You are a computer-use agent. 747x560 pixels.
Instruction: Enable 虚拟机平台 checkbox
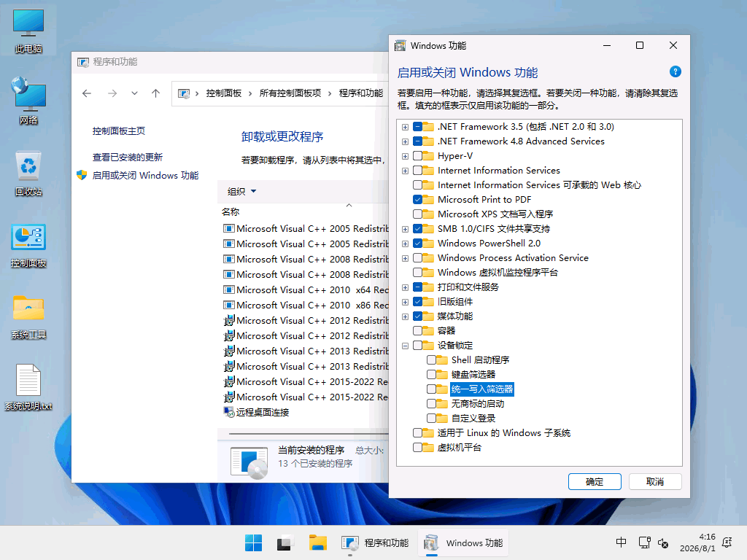[417, 447]
